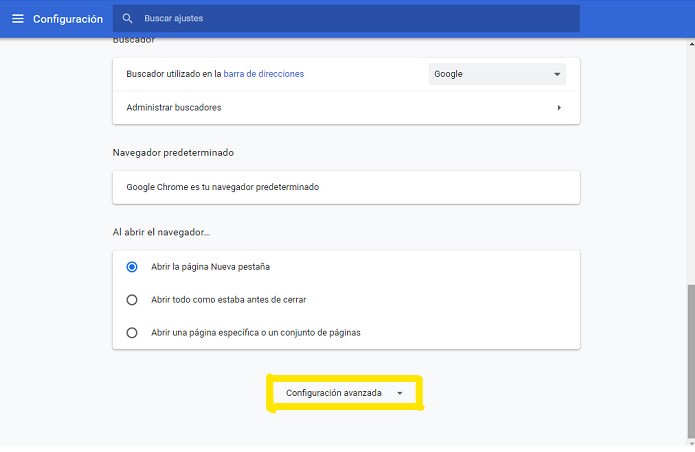This screenshot has height=452, width=695.
Task: Click the Configuración title
Action: 68,19
